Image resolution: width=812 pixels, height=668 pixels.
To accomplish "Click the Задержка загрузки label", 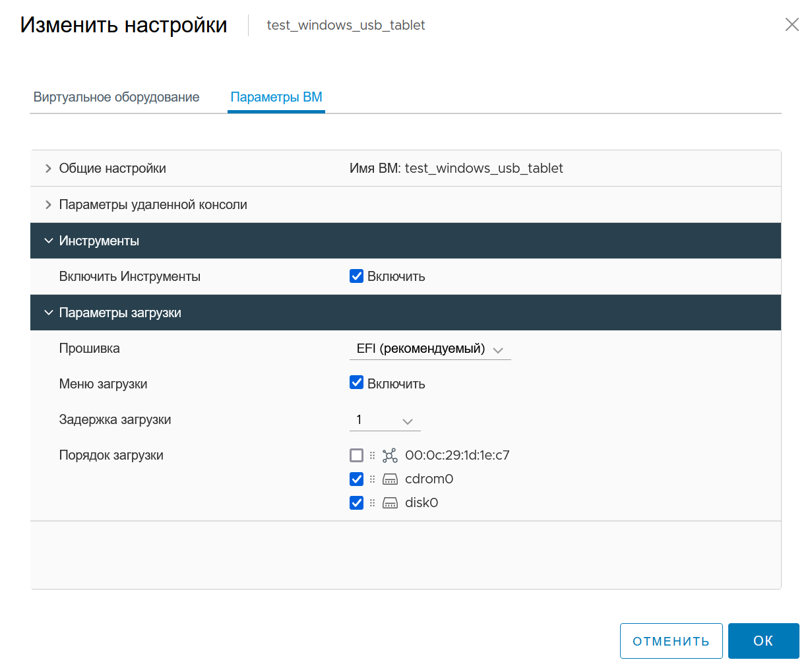I will click(115, 419).
